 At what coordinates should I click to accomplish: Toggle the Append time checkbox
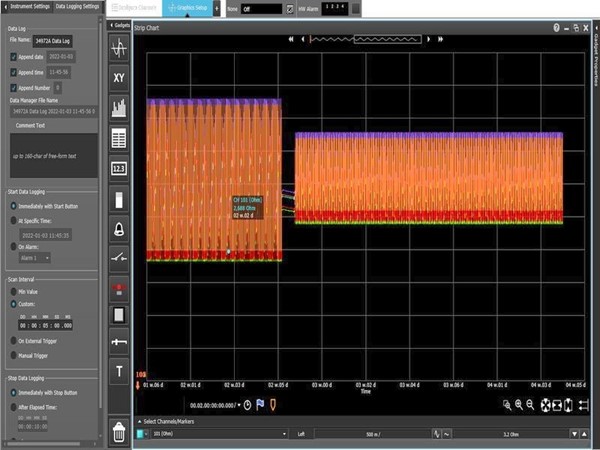tap(13, 73)
